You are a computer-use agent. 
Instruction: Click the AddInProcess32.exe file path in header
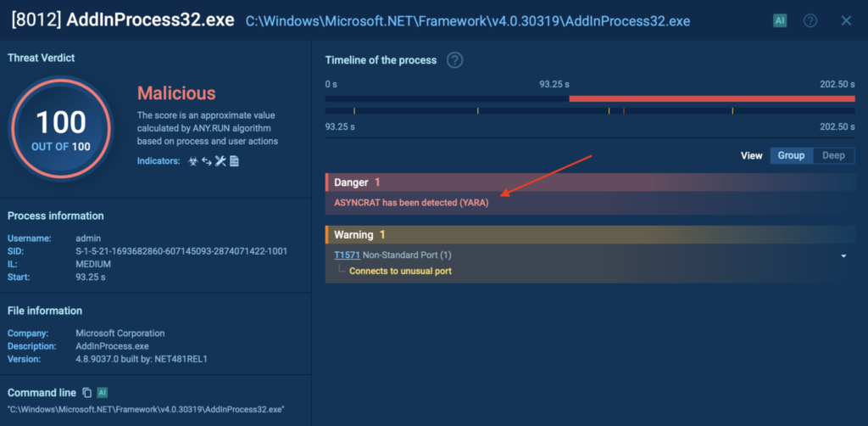pyautogui.click(x=467, y=20)
